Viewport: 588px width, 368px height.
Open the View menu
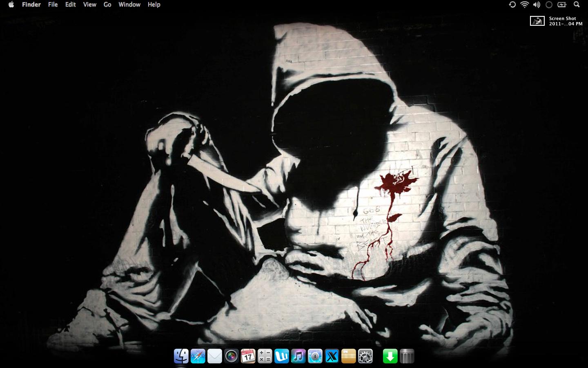pos(90,4)
